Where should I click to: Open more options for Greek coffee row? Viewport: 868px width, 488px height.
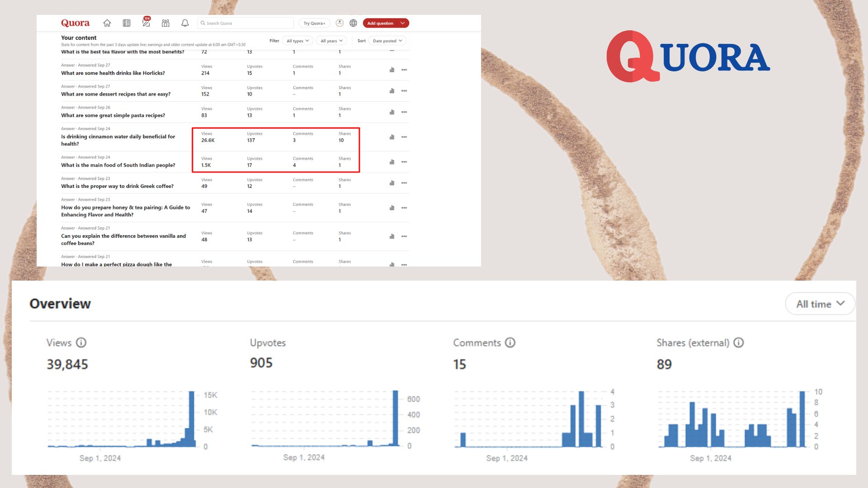[404, 183]
